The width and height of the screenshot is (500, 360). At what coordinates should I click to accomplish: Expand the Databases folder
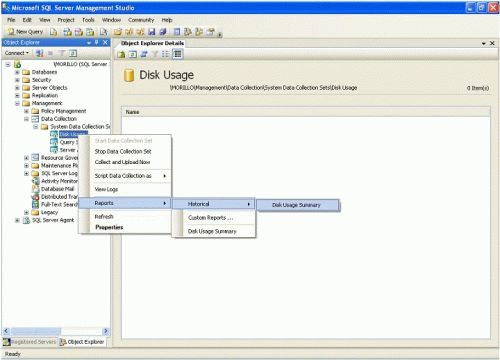click(17, 72)
